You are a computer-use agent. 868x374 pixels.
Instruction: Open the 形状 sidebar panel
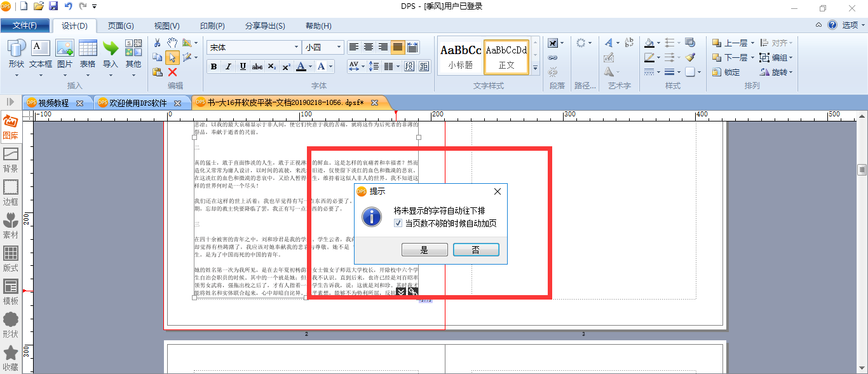[11, 326]
